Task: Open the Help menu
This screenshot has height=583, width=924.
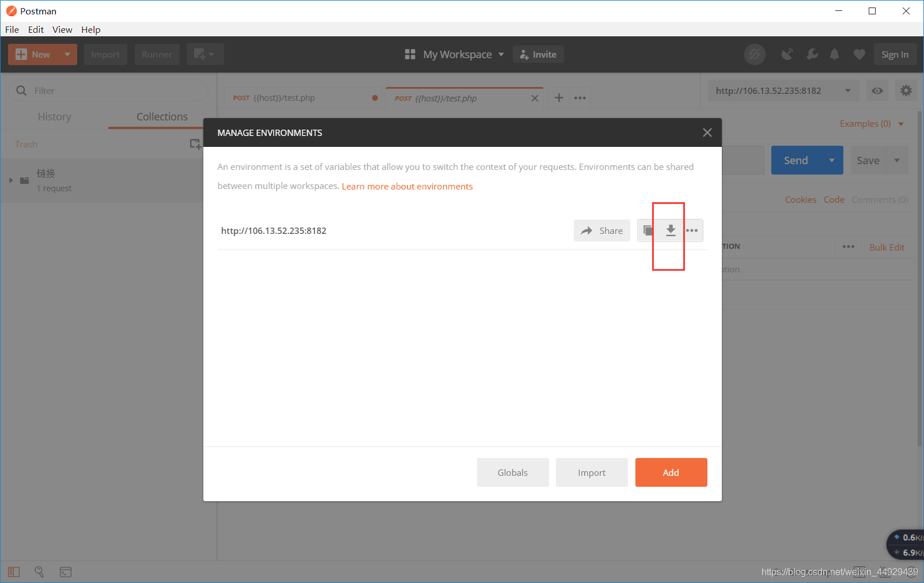Action: point(90,29)
